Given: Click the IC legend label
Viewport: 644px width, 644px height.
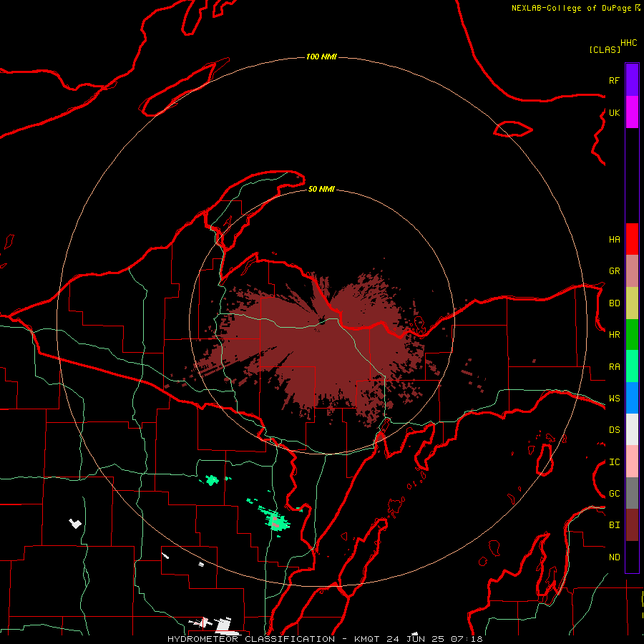Looking at the screenshot, I should [x=614, y=462].
